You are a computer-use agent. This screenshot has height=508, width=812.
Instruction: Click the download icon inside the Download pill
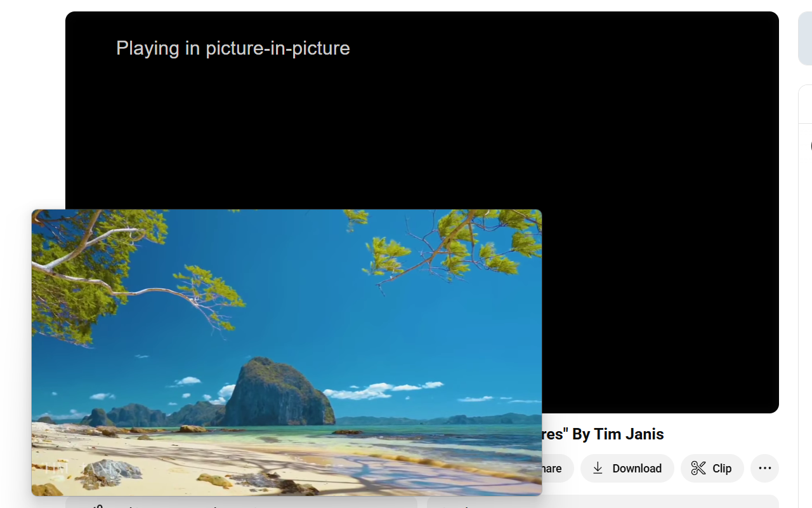coord(598,468)
